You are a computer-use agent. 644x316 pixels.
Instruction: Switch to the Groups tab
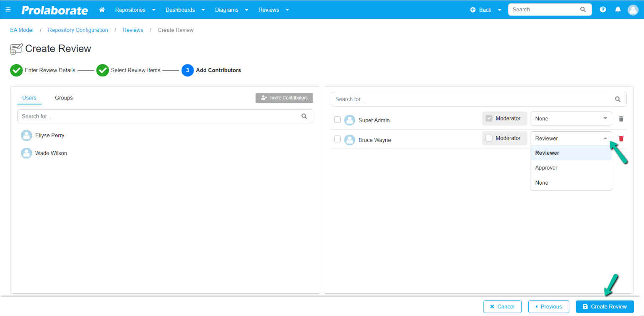pyautogui.click(x=64, y=98)
